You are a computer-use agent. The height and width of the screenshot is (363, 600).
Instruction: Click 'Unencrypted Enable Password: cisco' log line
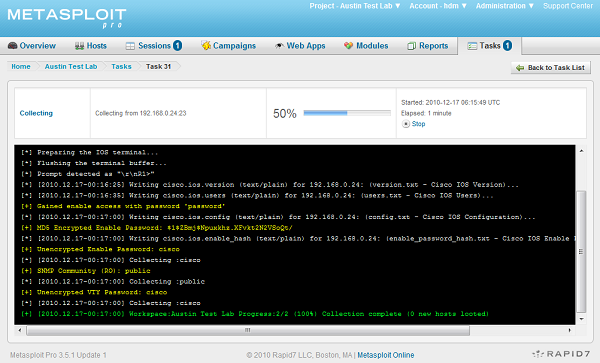(x=100, y=249)
